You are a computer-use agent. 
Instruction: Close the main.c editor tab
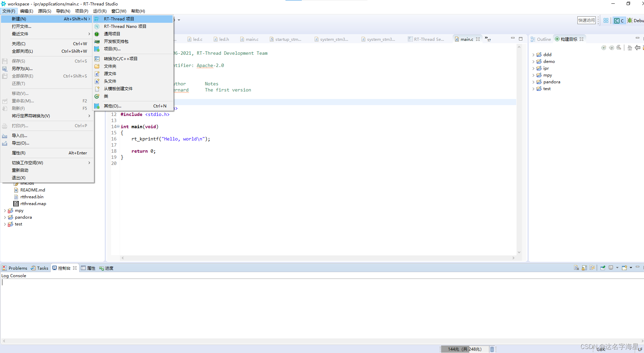tap(478, 39)
